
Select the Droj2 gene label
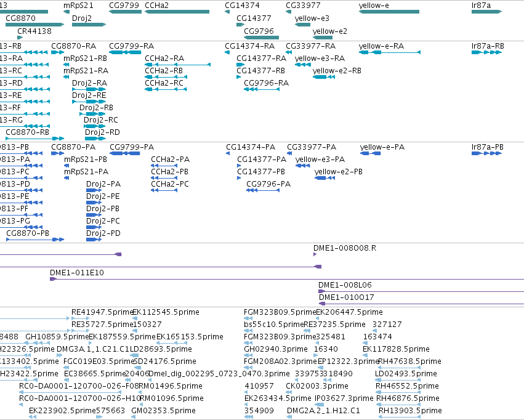coord(81,18)
